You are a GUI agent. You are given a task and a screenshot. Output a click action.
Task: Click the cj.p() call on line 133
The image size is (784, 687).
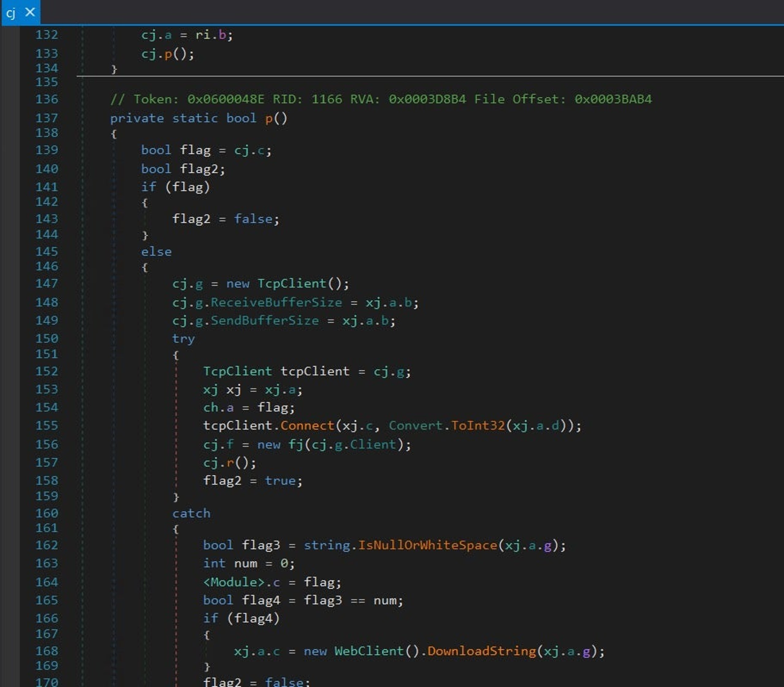[x=168, y=54]
